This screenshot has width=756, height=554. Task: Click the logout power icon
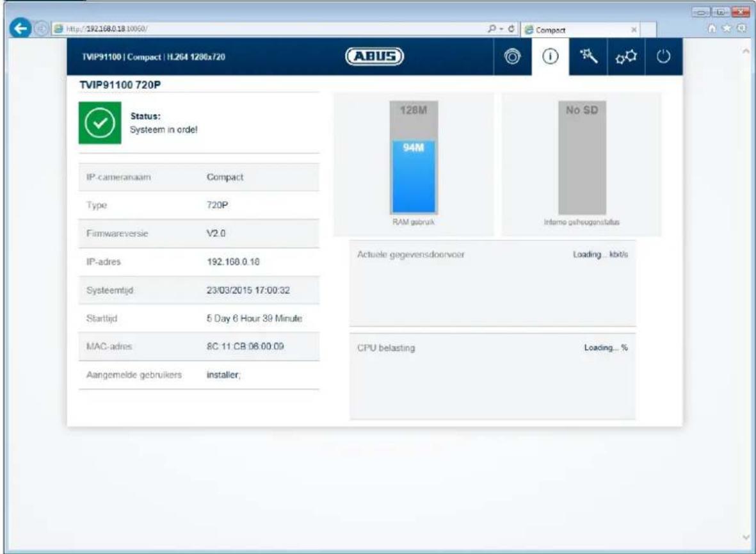click(x=664, y=57)
